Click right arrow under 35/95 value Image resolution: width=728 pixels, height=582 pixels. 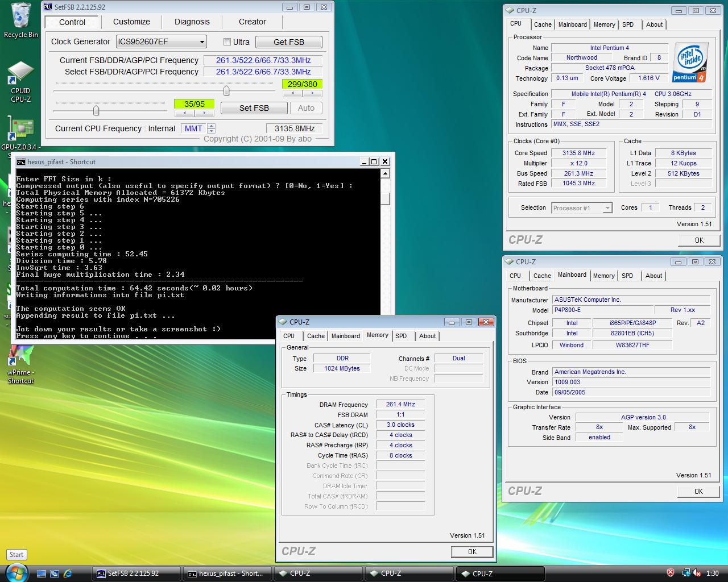pos(204,113)
